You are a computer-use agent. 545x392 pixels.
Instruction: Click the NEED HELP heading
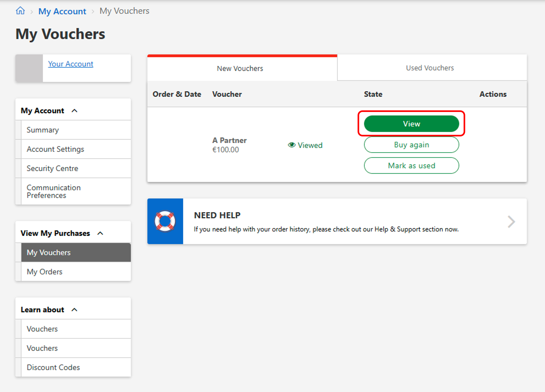(217, 215)
